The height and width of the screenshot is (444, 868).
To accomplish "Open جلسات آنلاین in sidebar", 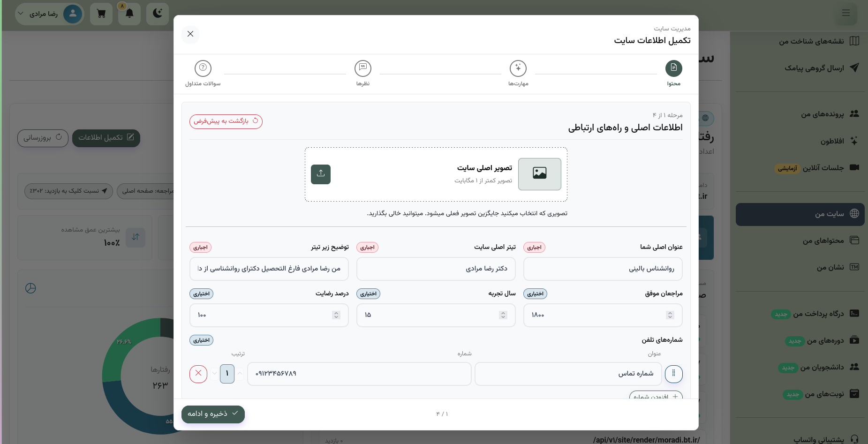I will (800, 168).
